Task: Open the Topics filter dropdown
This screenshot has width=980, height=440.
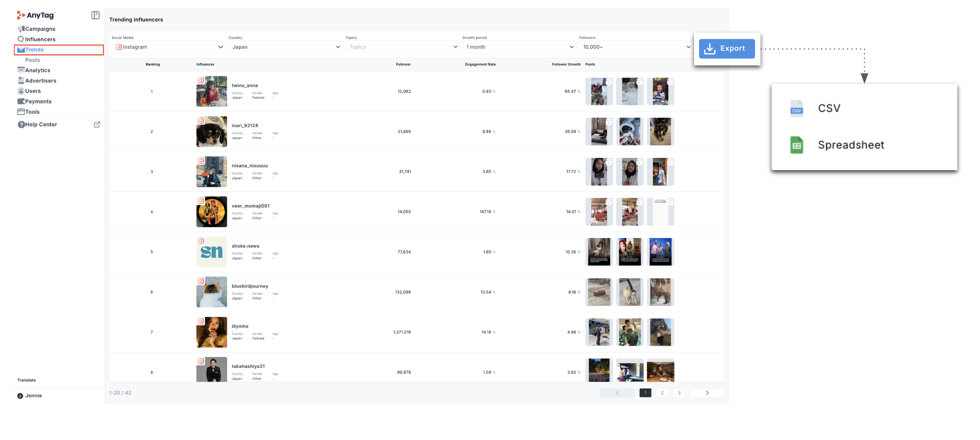Action: coord(402,47)
